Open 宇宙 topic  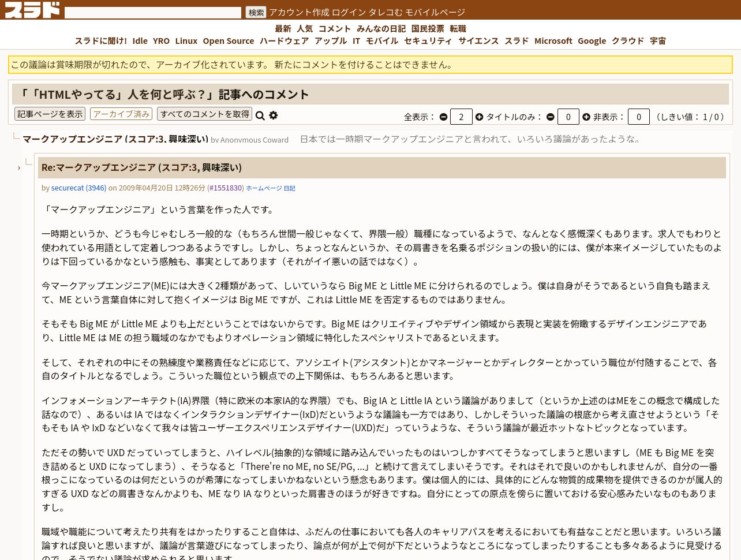click(658, 40)
